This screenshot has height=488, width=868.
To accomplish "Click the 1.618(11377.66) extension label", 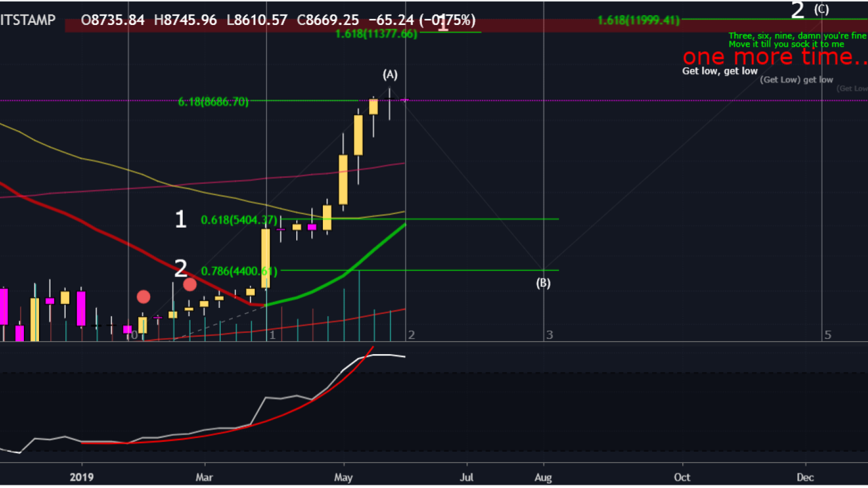I will click(376, 34).
